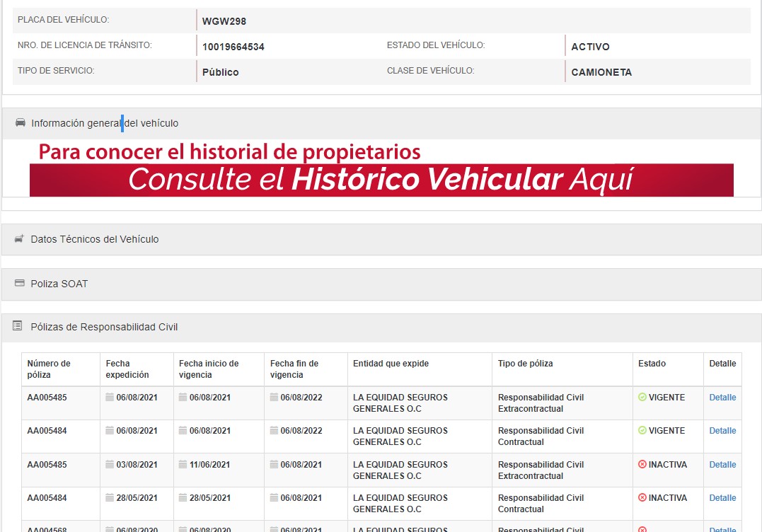Viewport: 762px width, 532px height.
Task: Collapse the Pólizas de Responsabilidad Civil section
Action: 104,327
